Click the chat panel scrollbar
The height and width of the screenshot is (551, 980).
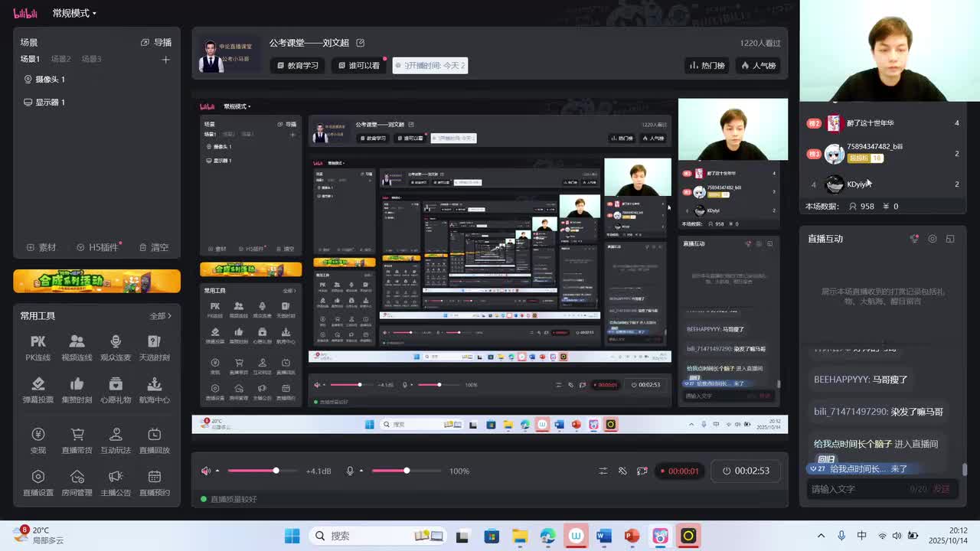[965, 470]
